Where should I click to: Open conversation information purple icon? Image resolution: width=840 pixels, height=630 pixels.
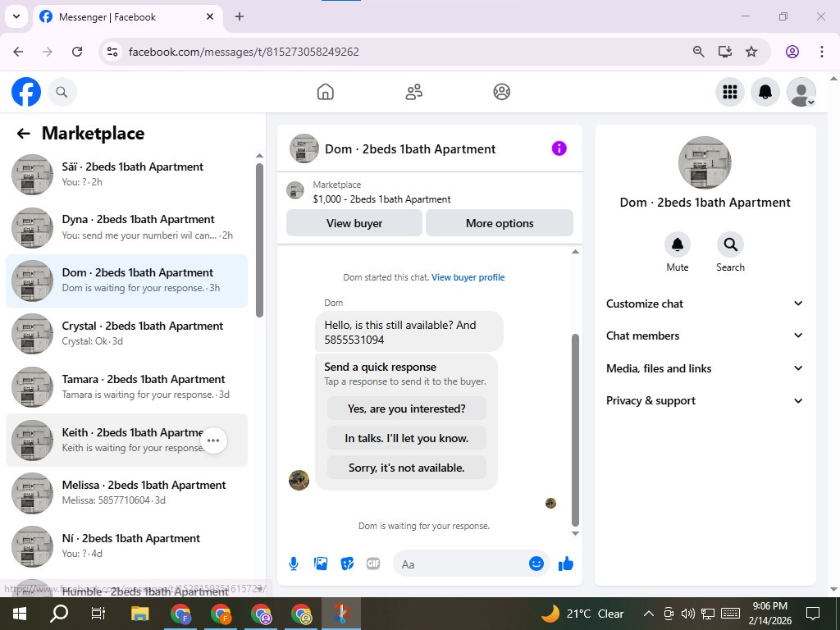[x=559, y=148]
